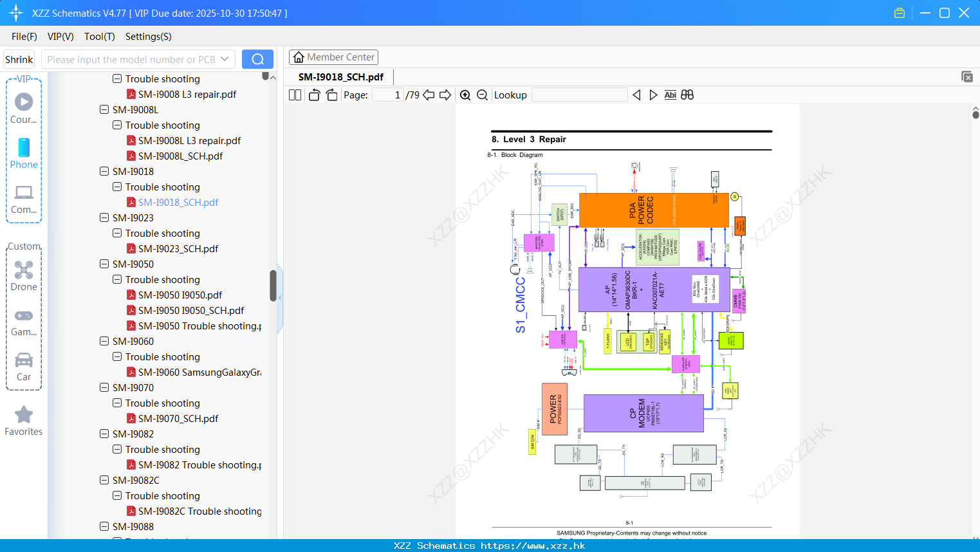Collapse the SM-I9023 node
The image size is (980, 552).
point(104,217)
